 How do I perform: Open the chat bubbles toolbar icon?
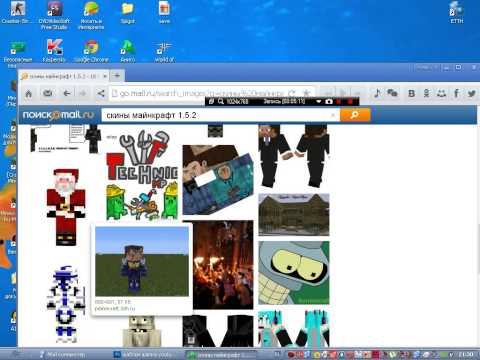coord(392,93)
